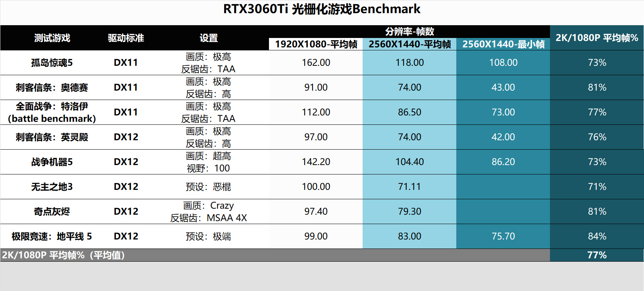Select 74.00 in the 刺客信条：英灵殿 row
Viewport: 644px width, 291px height.
click(x=410, y=137)
